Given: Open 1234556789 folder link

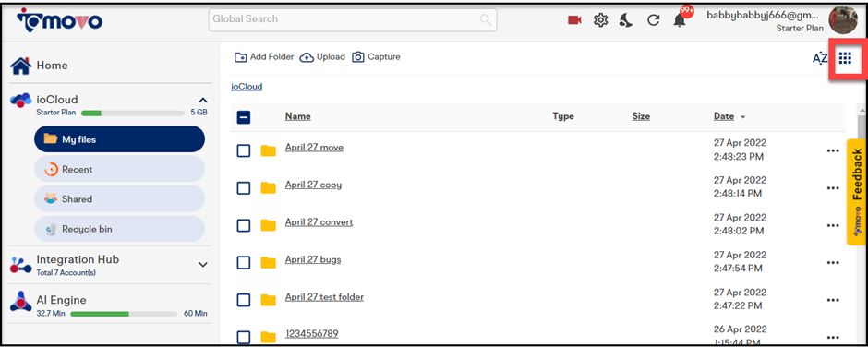Looking at the screenshot, I should click(312, 334).
